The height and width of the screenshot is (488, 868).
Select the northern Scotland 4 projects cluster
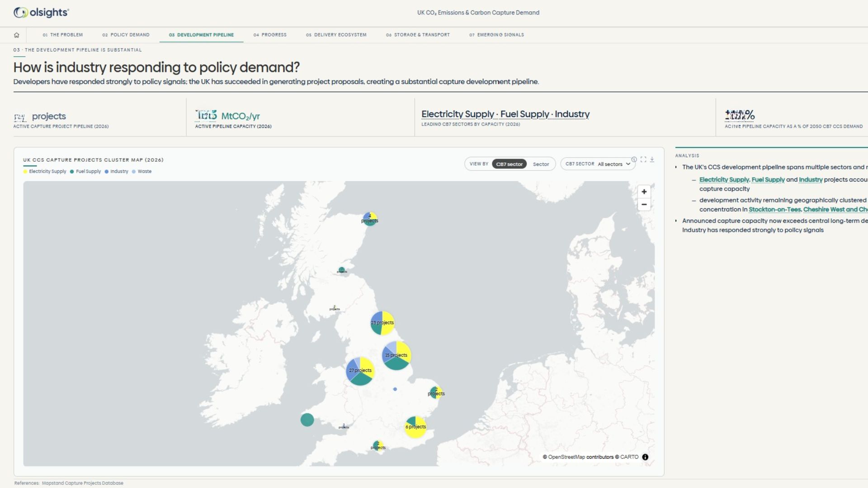(370, 219)
